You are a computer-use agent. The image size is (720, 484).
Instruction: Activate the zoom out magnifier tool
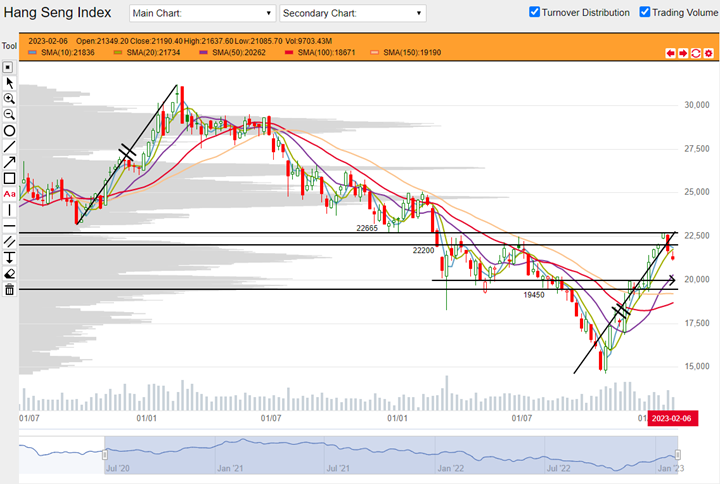(9, 114)
